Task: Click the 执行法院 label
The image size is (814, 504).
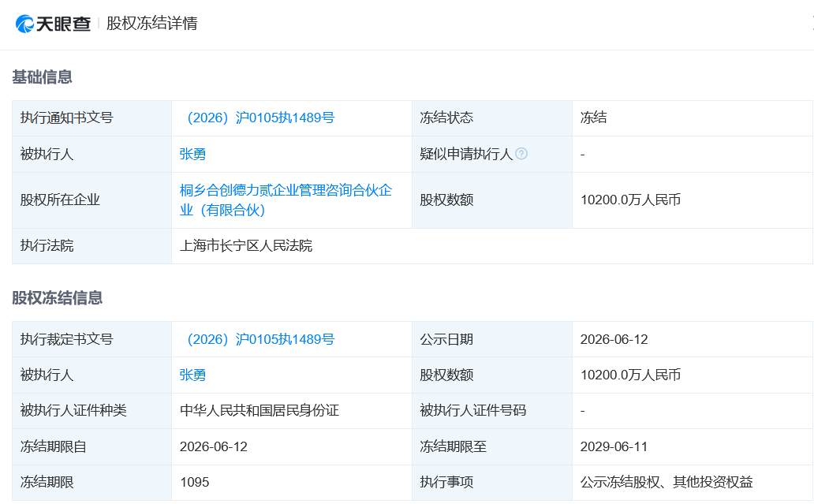Action: click(47, 246)
